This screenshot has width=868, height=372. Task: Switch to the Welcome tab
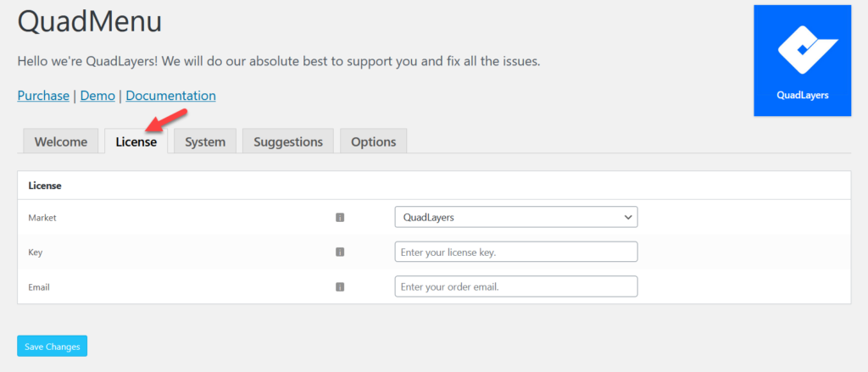tap(61, 142)
